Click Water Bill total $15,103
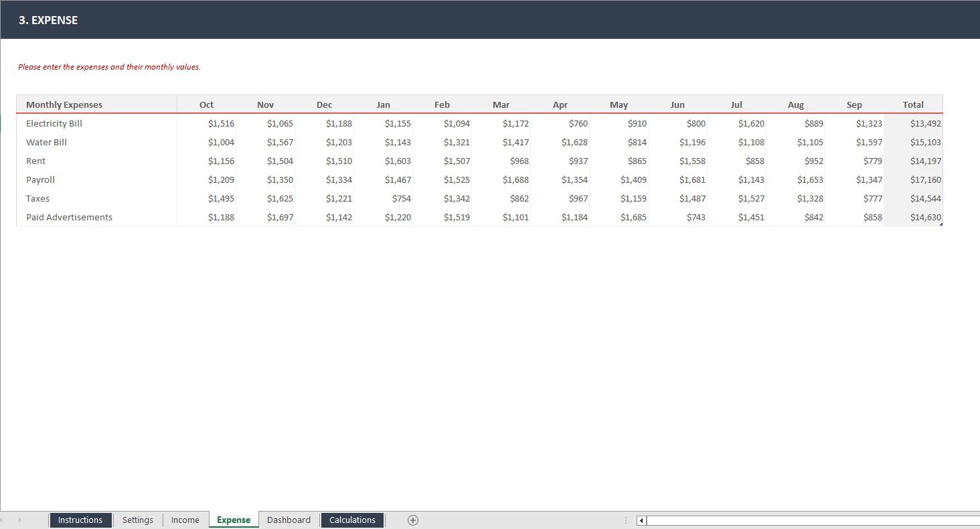Image resolution: width=980 pixels, height=529 pixels. 913,142
